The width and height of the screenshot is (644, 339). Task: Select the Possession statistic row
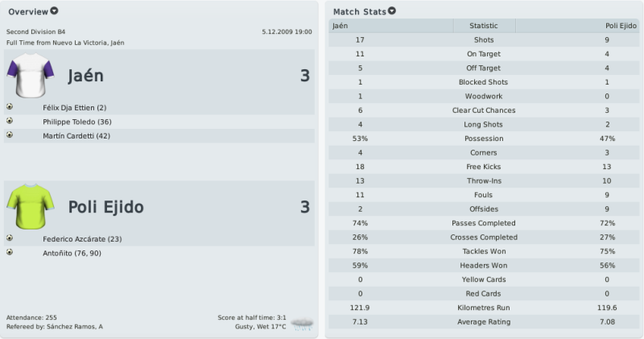point(484,138)
